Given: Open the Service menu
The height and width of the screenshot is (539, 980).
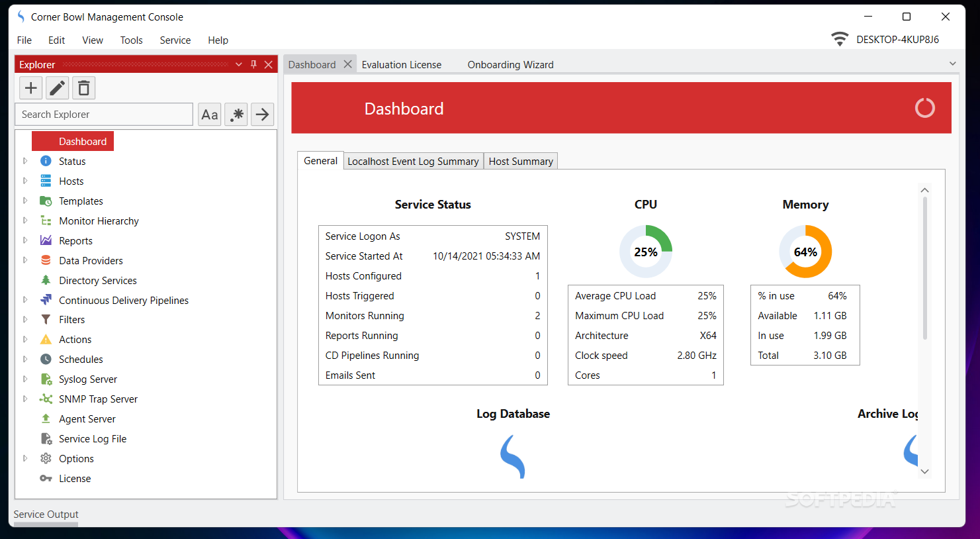Looking at the screenshot, I should tap(175, 40).
